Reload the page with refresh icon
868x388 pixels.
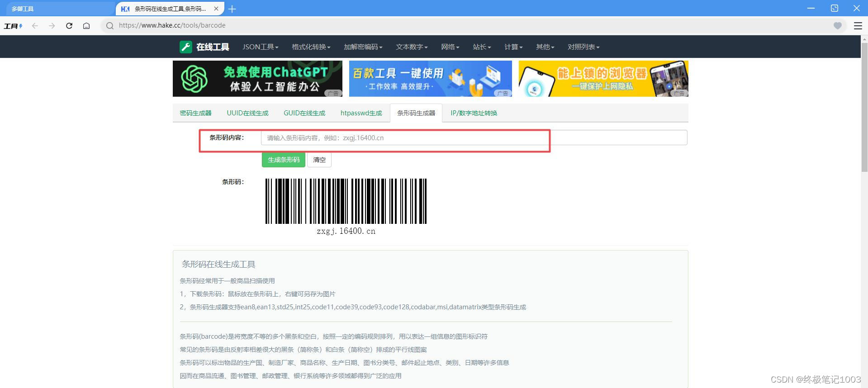click(x=69, y=26)
